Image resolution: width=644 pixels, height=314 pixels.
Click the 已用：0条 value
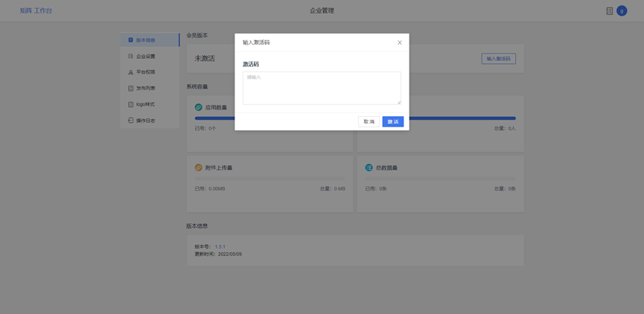(x=376, y=189)
